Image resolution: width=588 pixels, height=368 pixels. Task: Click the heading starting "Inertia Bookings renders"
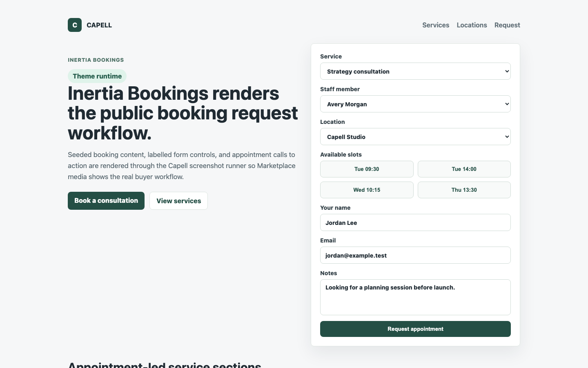tap(183, 113)
